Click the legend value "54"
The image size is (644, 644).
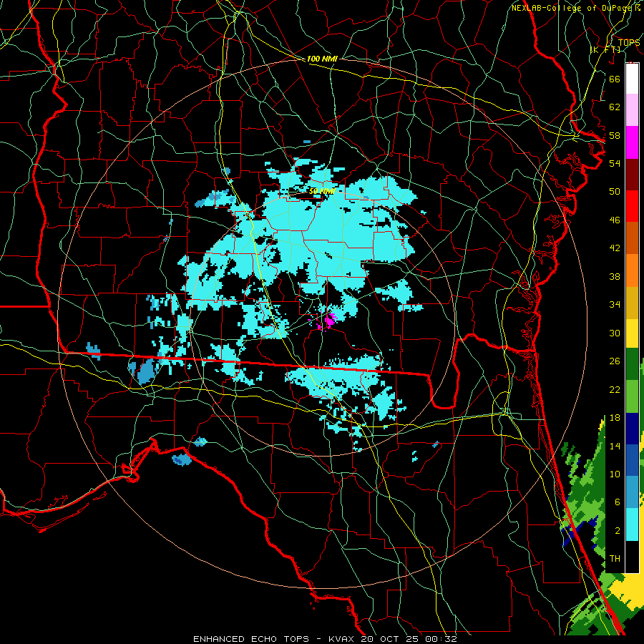tap(615, 163)
